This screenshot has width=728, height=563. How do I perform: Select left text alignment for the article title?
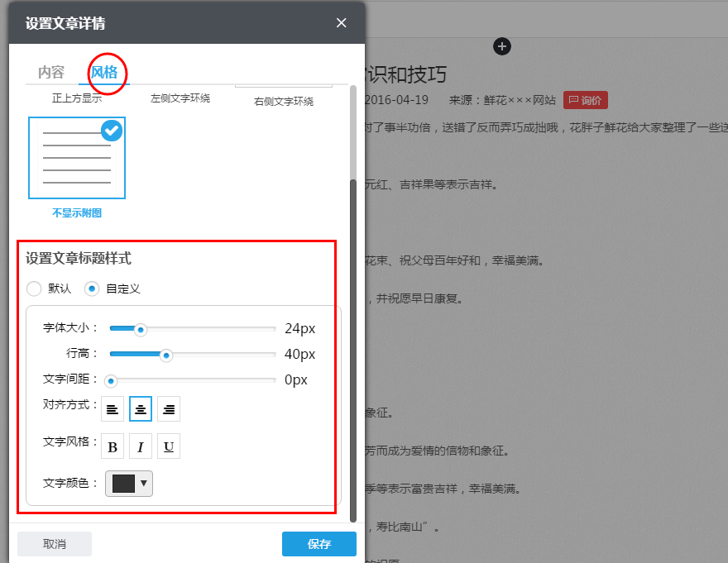coord(113,408)
